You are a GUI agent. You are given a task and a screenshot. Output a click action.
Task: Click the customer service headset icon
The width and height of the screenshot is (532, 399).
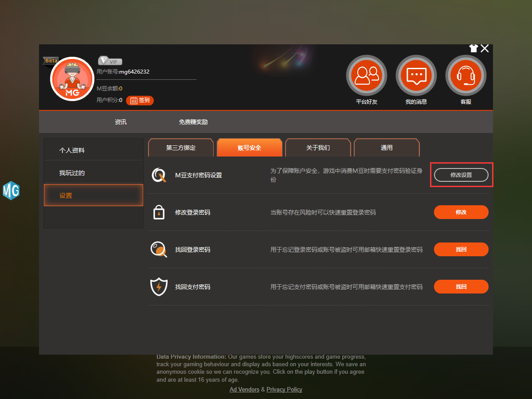tap(465, 75)
